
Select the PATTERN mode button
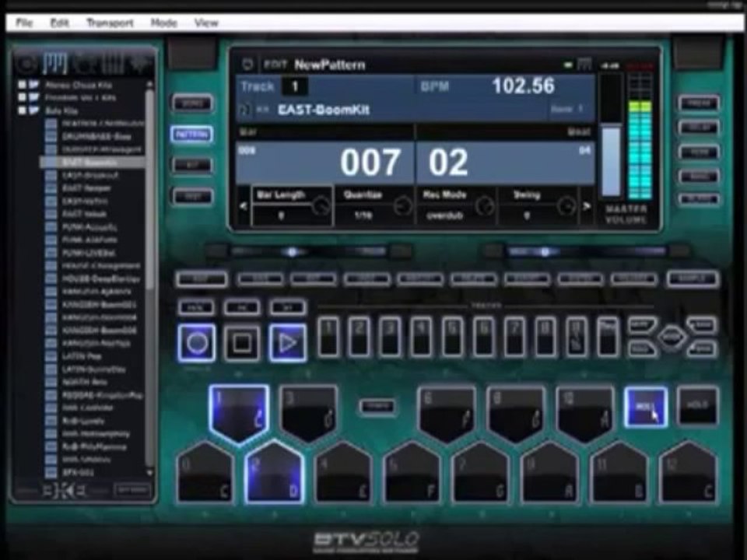[191, 135]
